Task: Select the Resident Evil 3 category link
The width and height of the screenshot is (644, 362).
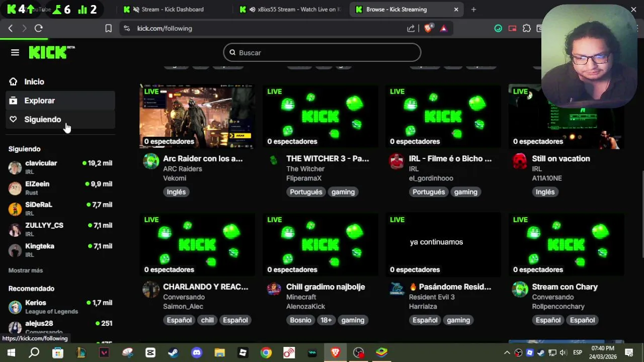Action: 432,297
